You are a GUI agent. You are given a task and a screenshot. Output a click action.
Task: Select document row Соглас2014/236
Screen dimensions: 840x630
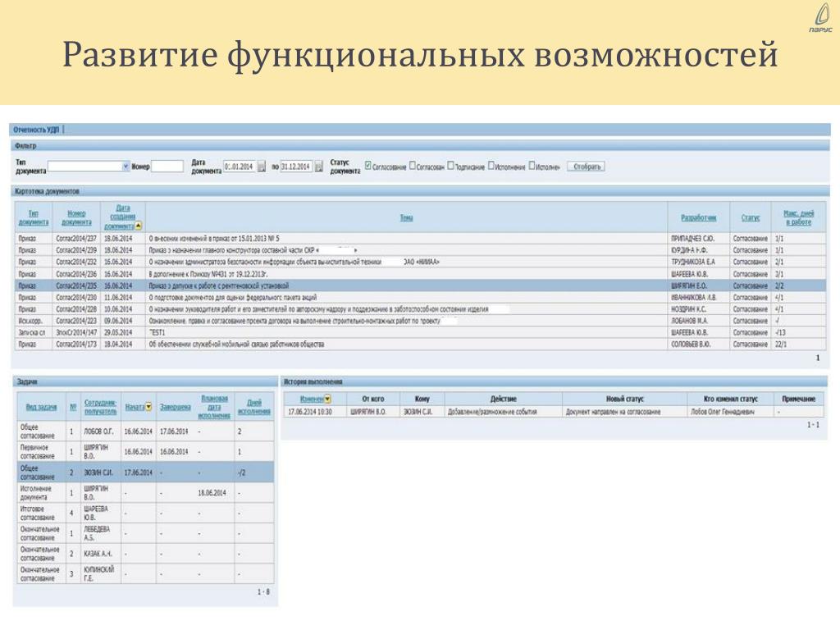tap(421, 274)
